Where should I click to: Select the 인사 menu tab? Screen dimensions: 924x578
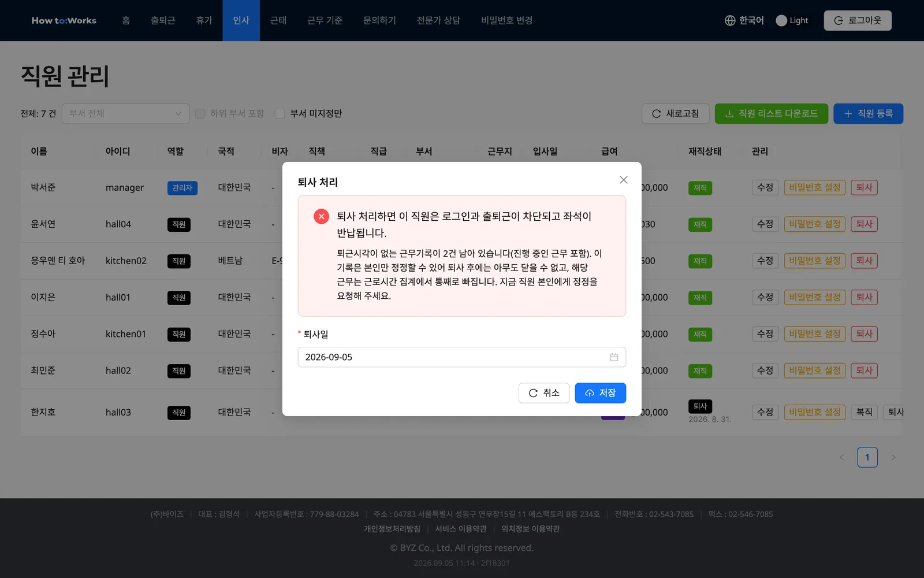[241, 20]
